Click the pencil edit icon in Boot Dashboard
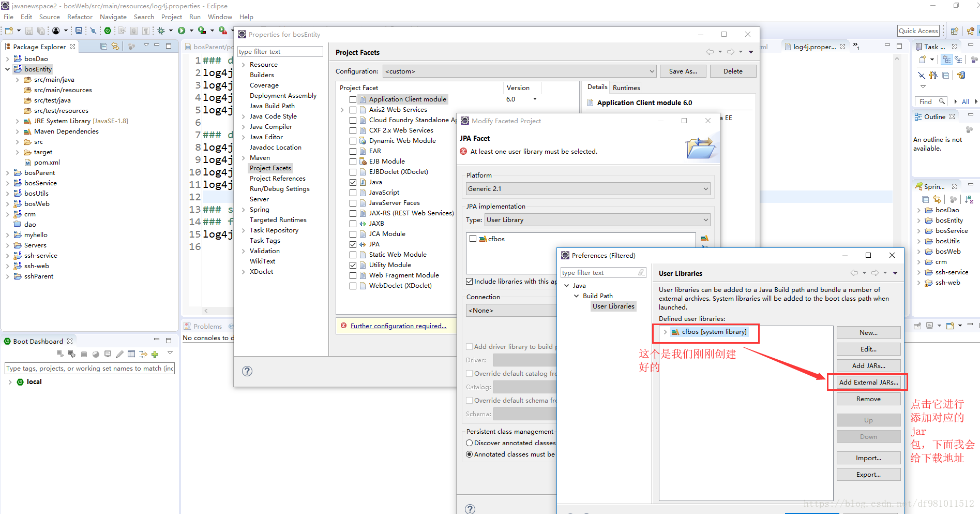 [119, 354]
